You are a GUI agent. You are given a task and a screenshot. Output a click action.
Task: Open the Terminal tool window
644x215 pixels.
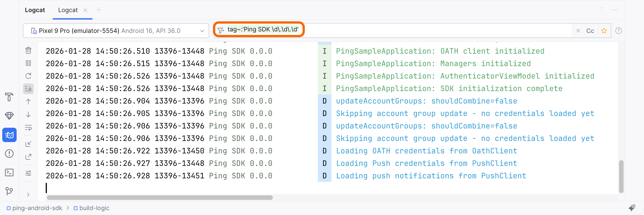pos(9,172)
